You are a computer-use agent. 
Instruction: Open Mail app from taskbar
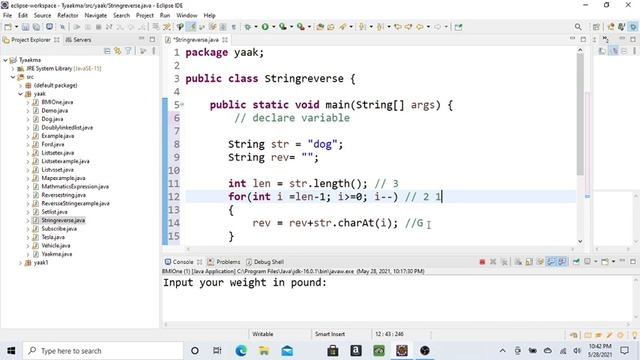pos(287,351)
